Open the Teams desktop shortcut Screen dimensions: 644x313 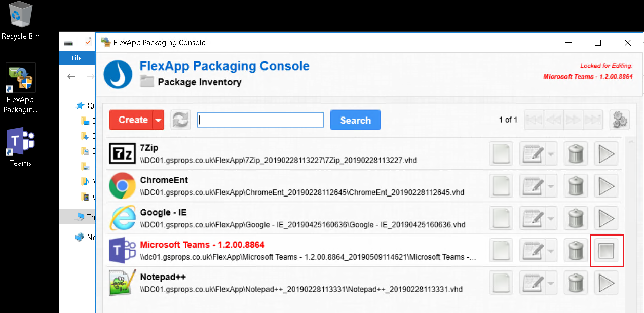pos(20,147)
